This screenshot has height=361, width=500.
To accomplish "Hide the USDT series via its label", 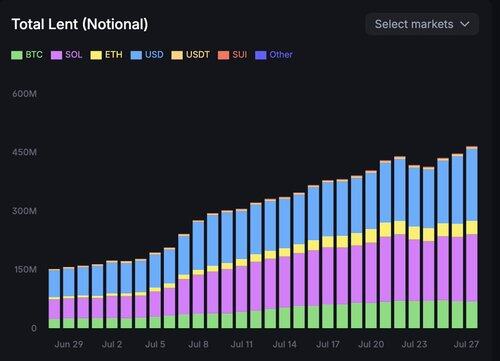I will click(x=198, y=55).
